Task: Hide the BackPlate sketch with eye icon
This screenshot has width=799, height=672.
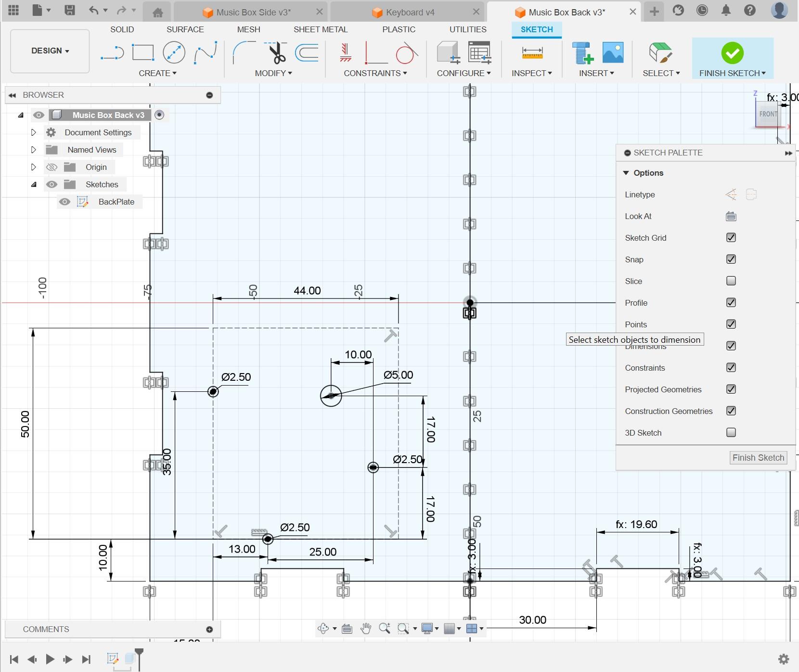Action: point(64,202)
